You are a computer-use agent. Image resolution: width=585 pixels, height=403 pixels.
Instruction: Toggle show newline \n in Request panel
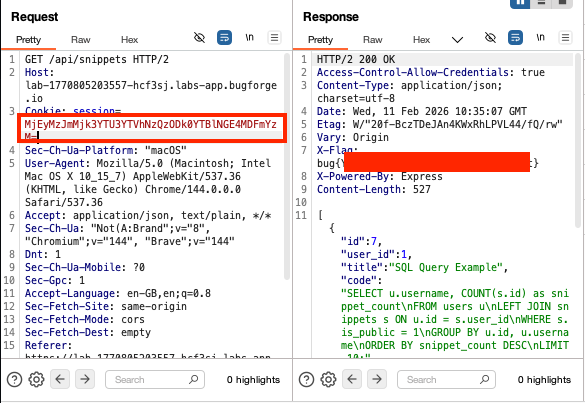pyautogui.click(x=249, y=37)
